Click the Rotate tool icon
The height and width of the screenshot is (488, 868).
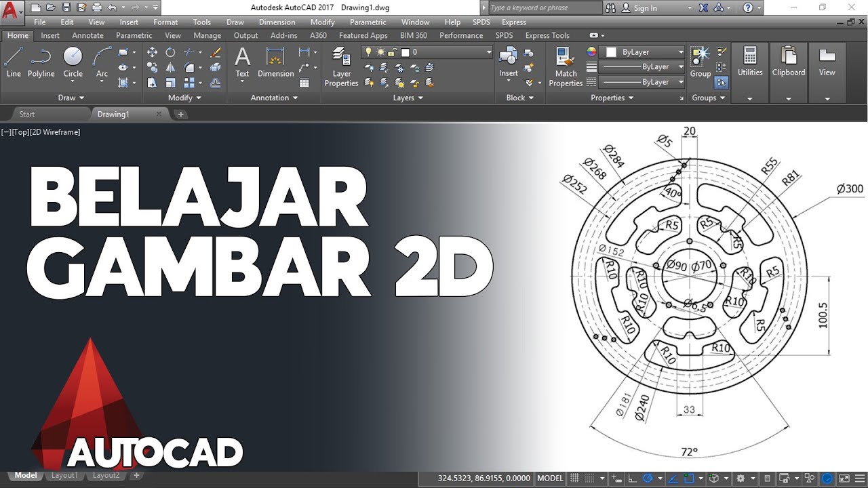170,52
